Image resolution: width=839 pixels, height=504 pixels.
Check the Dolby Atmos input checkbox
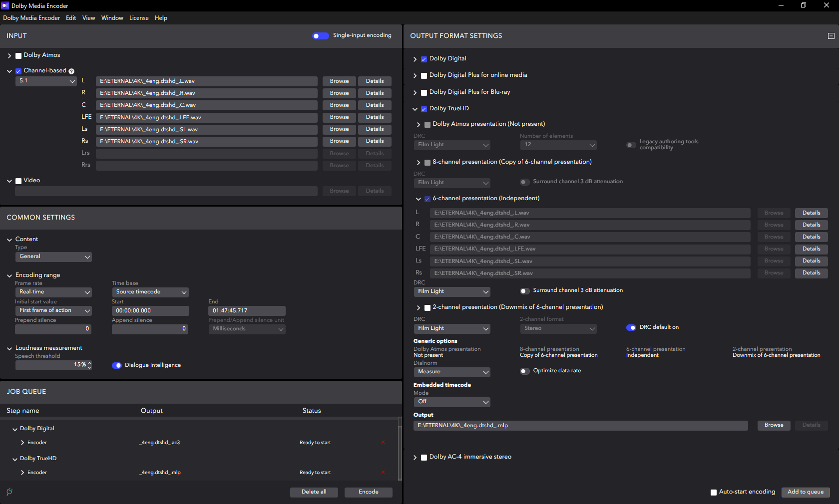[18, 56]
